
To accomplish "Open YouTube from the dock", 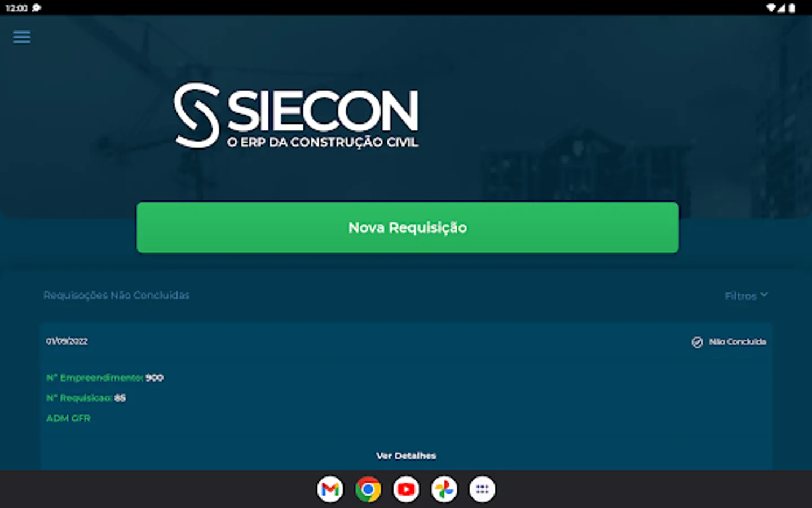I will pos(406,489).
